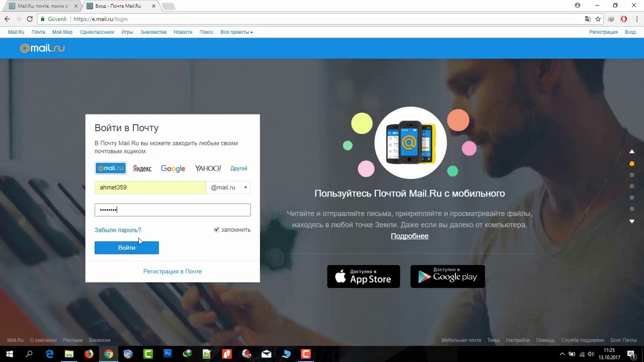Open the @mail.ru domain dropdown

point(228,188)
